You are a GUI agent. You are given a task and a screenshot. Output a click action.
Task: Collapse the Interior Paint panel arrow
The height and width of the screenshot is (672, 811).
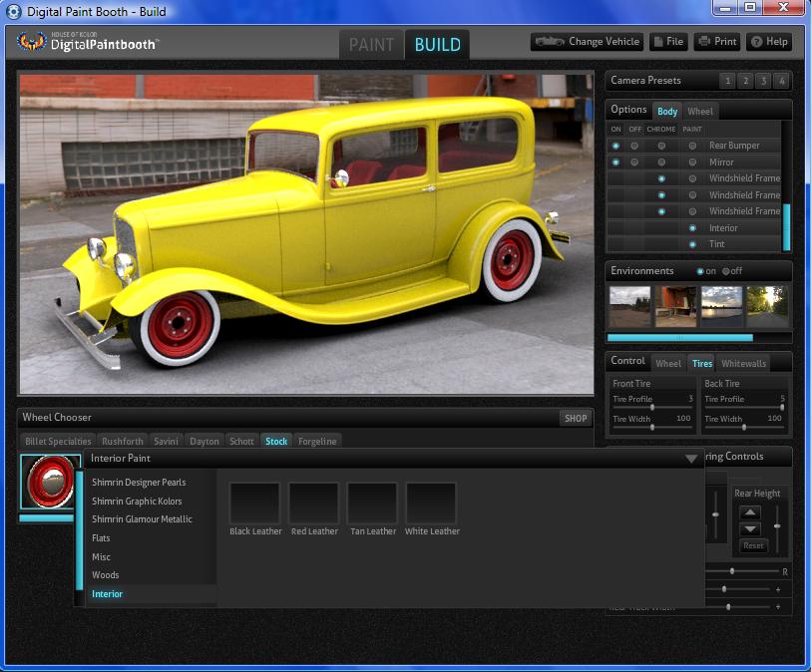click(690, 459)
